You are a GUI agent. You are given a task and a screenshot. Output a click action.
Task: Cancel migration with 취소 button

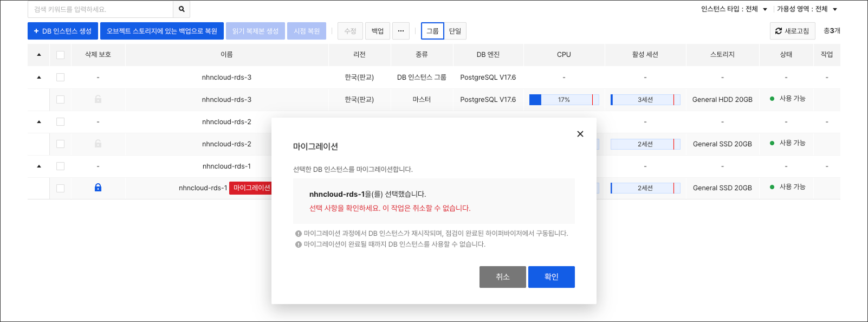pyautogui.click(x=503, y=277)
